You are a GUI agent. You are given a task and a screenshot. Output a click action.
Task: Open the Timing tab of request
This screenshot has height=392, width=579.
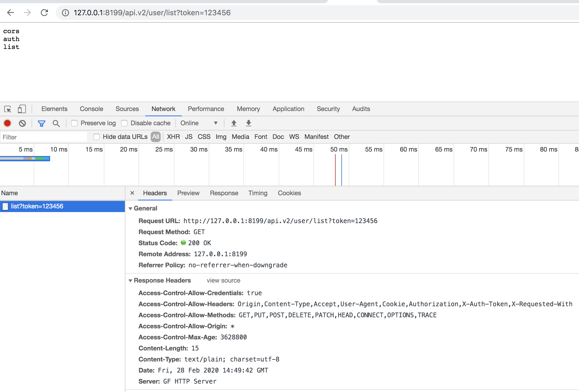258,193
